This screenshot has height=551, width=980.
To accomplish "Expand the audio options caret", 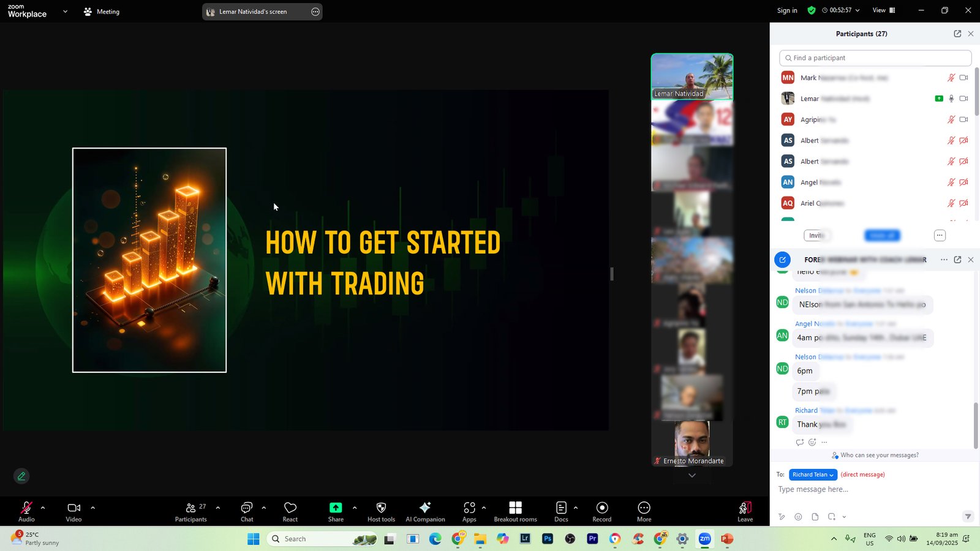I will [43, 508].
